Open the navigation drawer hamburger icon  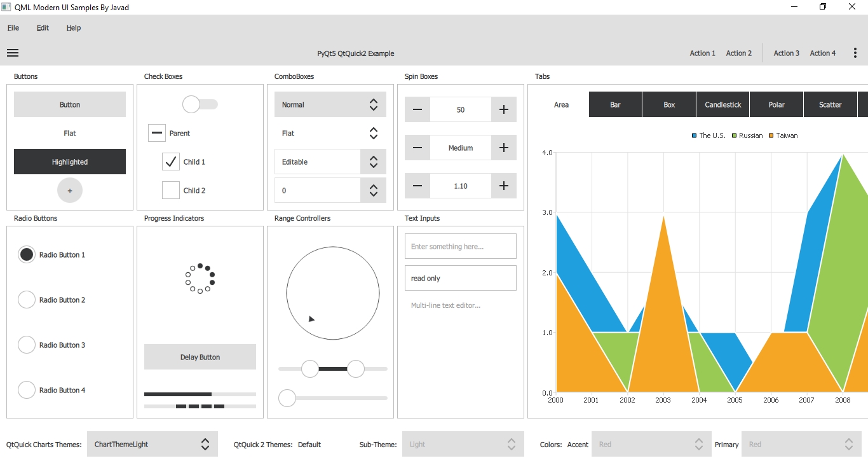pos(12,52)
